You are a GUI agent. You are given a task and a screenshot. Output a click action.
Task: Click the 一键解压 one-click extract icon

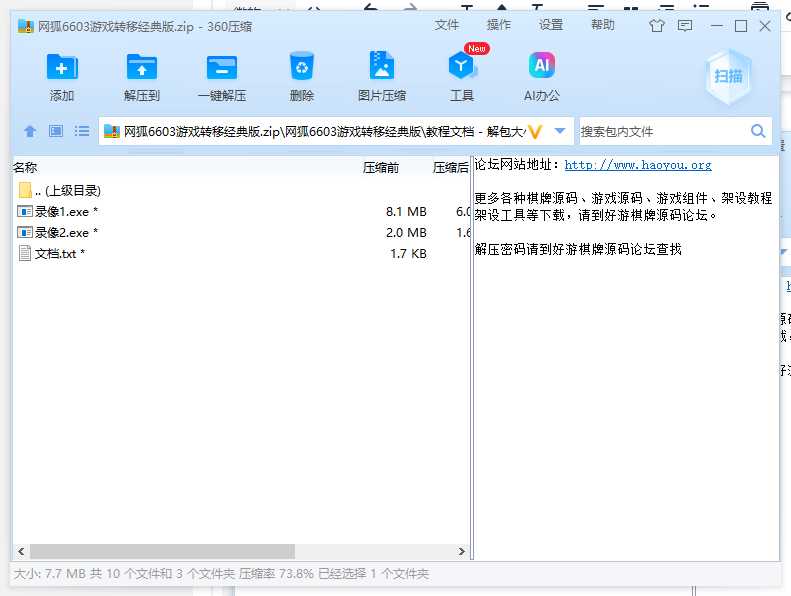click(x=221, y=67)
